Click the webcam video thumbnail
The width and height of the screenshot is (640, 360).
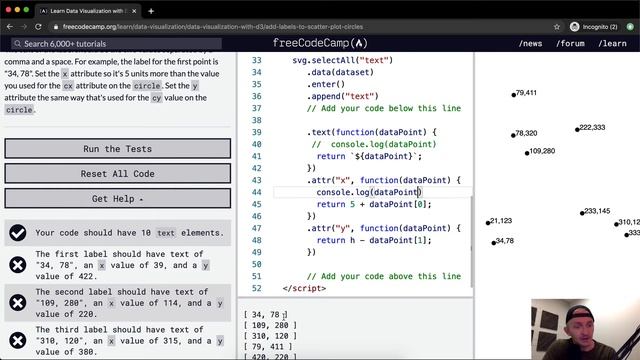585,329
